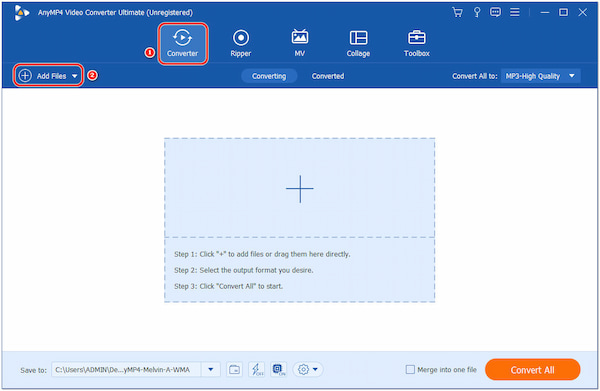Screen dimensions: 600x391
Task: Click the large plus to add files
Action: [300, 189]
